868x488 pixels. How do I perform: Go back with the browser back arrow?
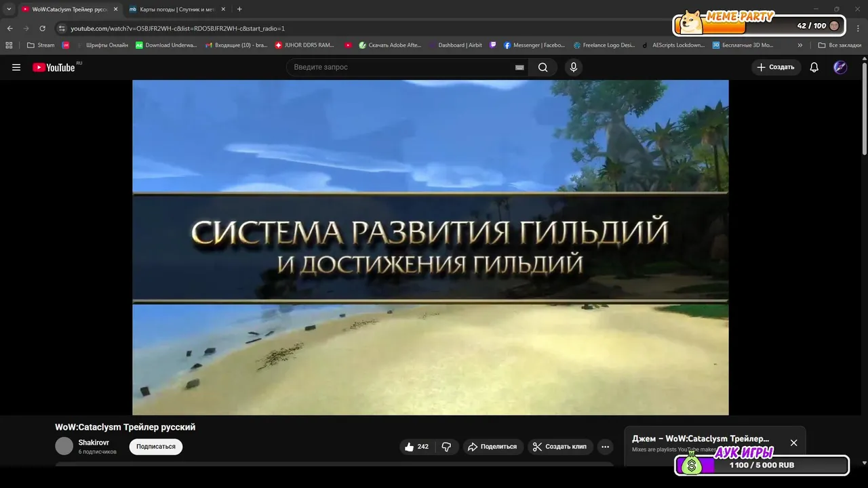(x=9, y=28)
